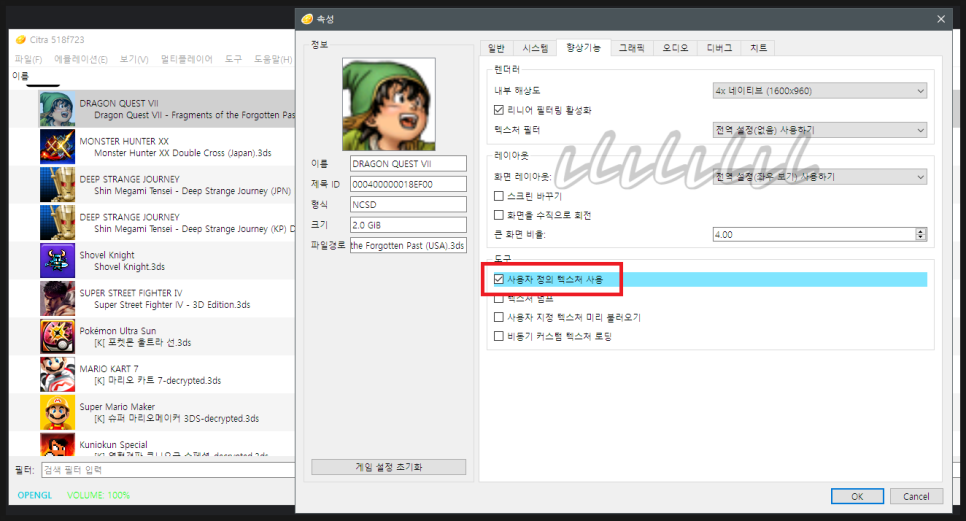This screenshot has height=521, width=966.
Task: Close the 속성 properties dialog
Action: 941,19
